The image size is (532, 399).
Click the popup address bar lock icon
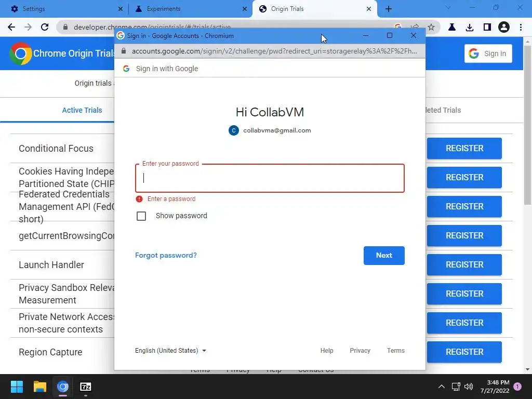click(124, 51)
